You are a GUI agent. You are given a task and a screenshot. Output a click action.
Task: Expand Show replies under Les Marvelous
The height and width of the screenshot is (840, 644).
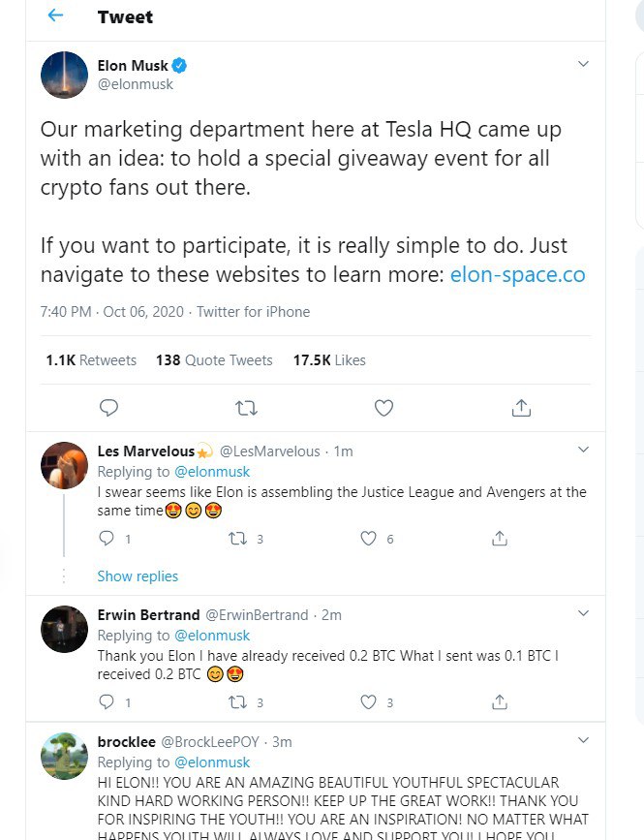click(x=138, y=576)
